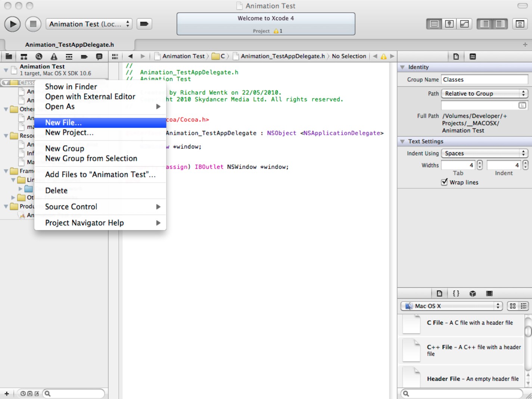Go back with the jump bar arrow

pyautogui.click(x=130, y=56)
